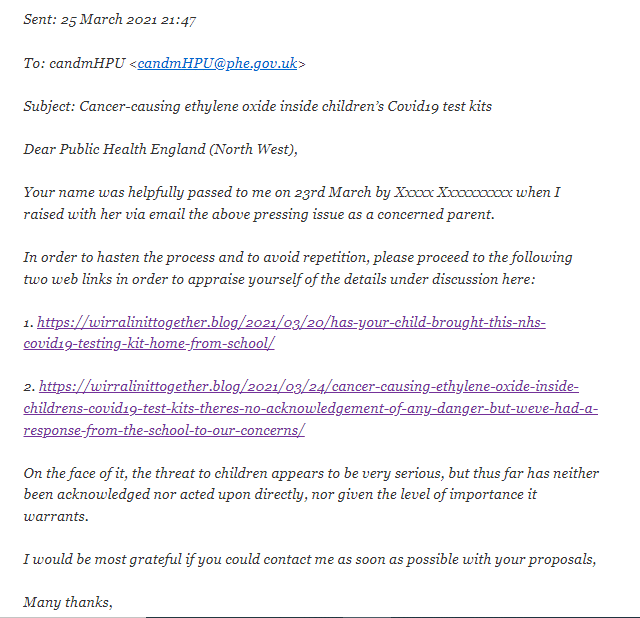Open the candmHPU@phe.gov.uk email address link
The width and height of the screenshot is (640, 618).
tap(217, 63)
